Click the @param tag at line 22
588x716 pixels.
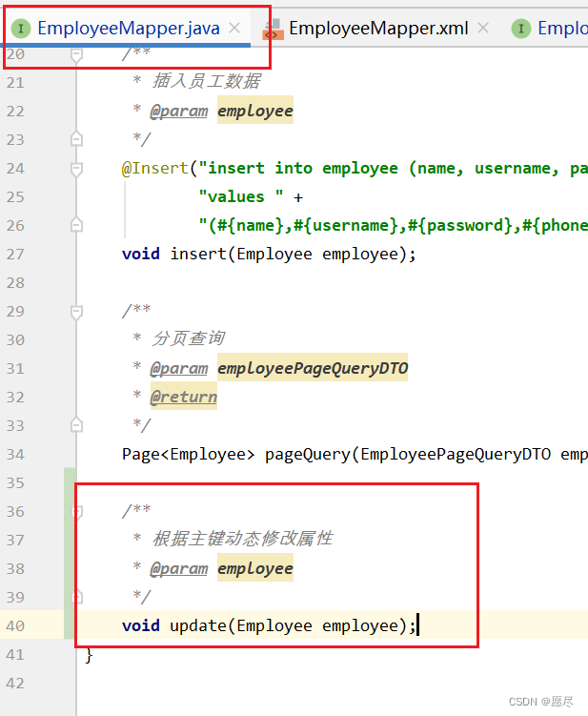pos(179,111)
